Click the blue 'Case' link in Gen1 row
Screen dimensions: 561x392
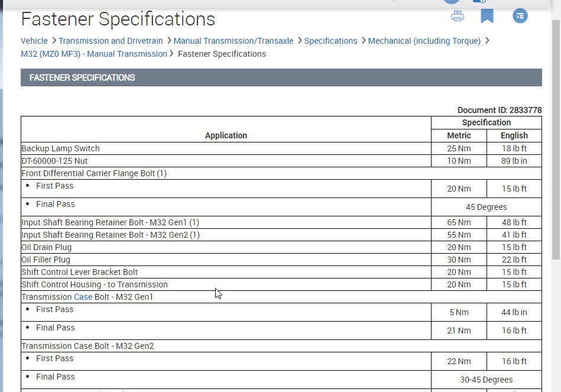point(82,297)
